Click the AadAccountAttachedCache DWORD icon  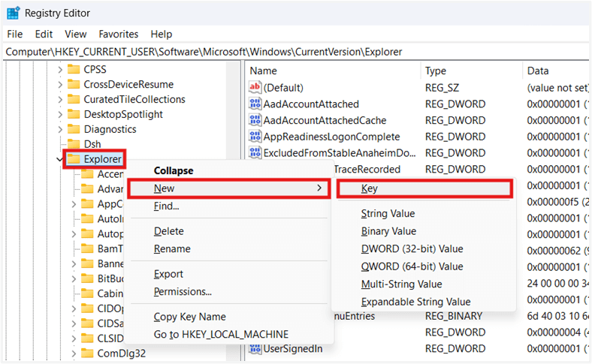pyautogui.click(x=255, y=120)
